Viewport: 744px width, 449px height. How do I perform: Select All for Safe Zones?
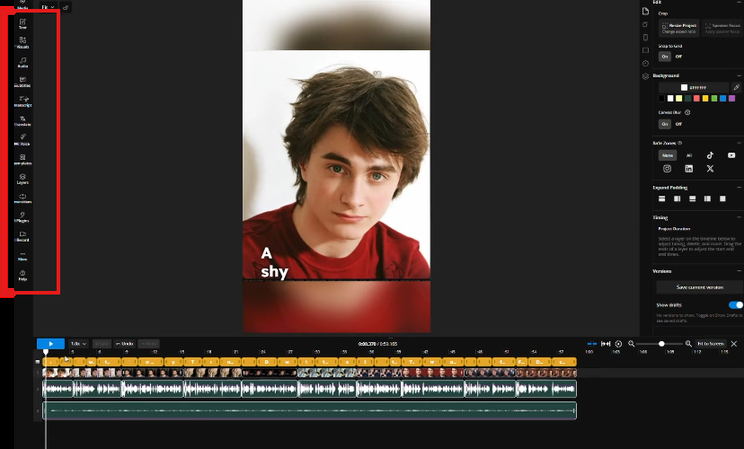point(689,155)
